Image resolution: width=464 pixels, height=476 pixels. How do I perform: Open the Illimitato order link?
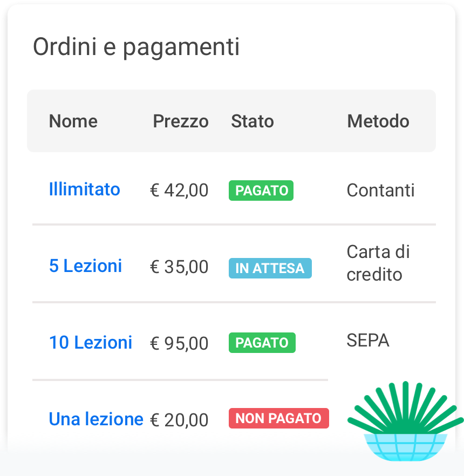pos(84,189)
